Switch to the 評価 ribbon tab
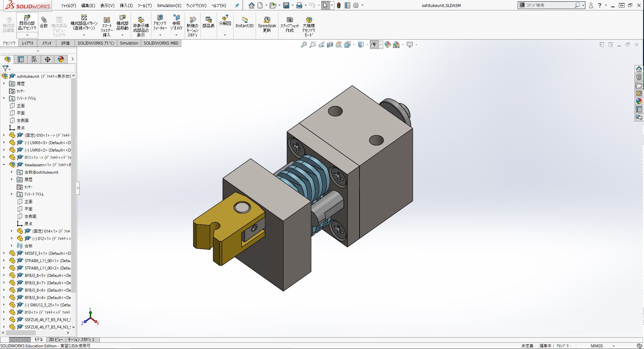 65,43
